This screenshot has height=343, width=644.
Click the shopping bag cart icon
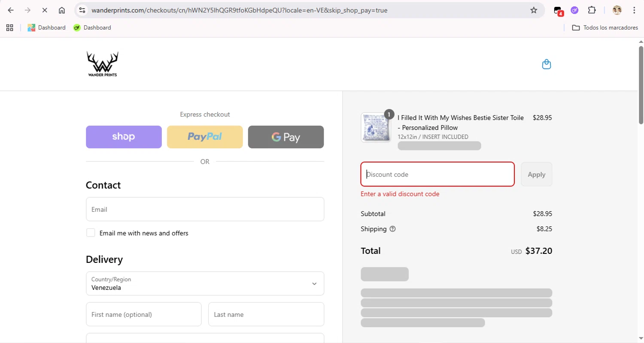pyautogui.click(x=546, y=64)
